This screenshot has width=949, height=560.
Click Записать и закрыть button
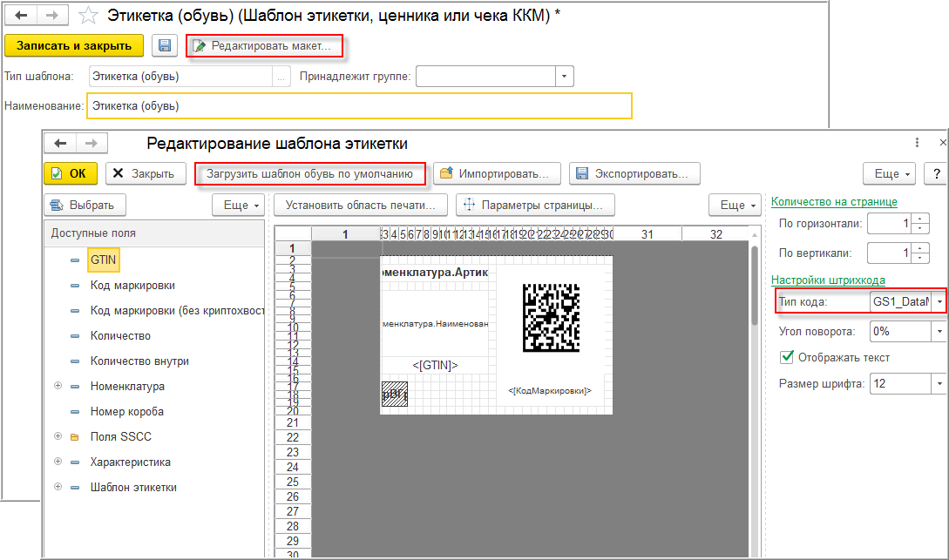pyautogui.click(x=74, y=46)
